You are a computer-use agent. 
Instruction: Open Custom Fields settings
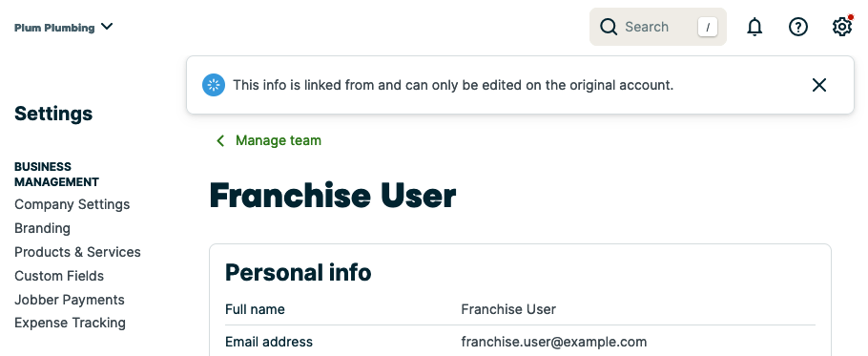point(59,276)
